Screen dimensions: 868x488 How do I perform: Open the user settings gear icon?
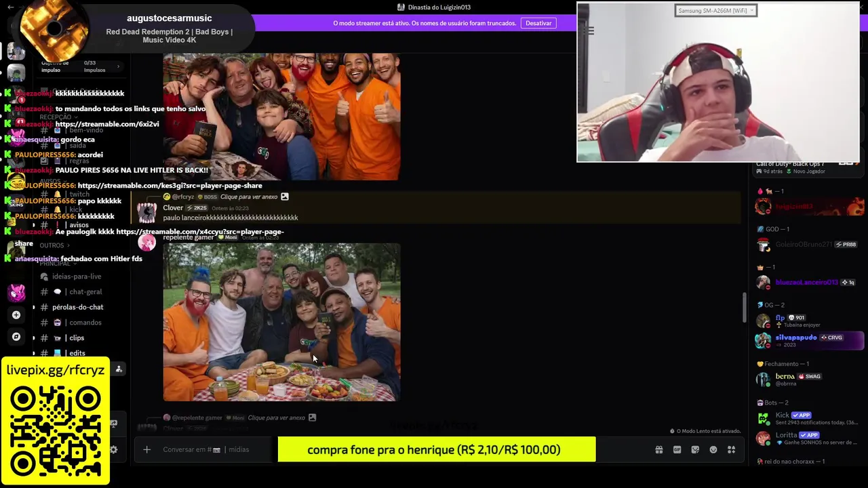coord(113,449)
